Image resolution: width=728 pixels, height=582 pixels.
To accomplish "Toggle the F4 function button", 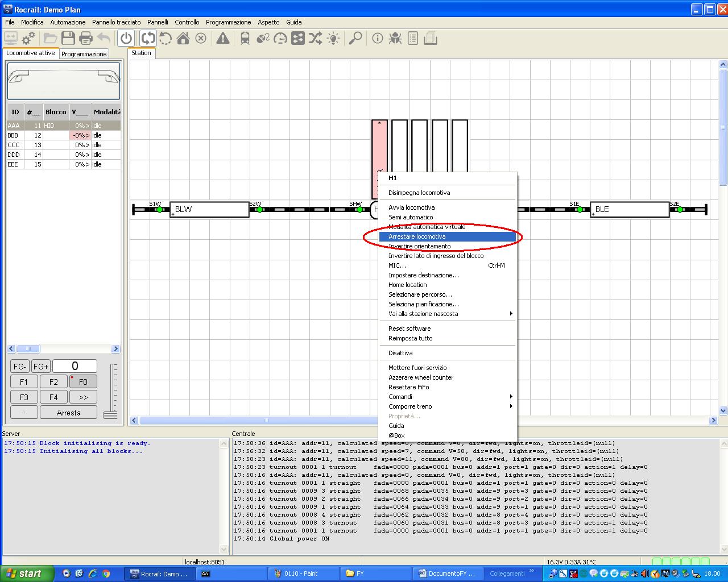I will click(53, 397).
